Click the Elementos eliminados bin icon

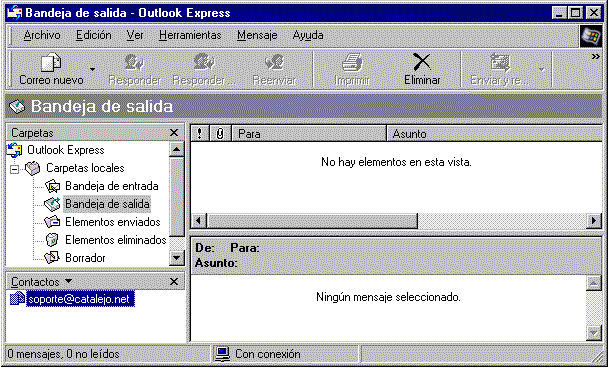pyautogui.click(x=52, y=240)
